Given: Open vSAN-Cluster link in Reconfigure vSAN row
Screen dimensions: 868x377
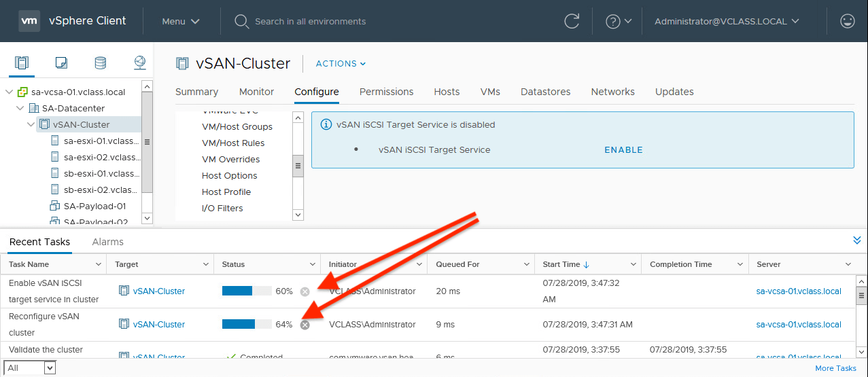Looking at the screenshot, I should 159,324.
